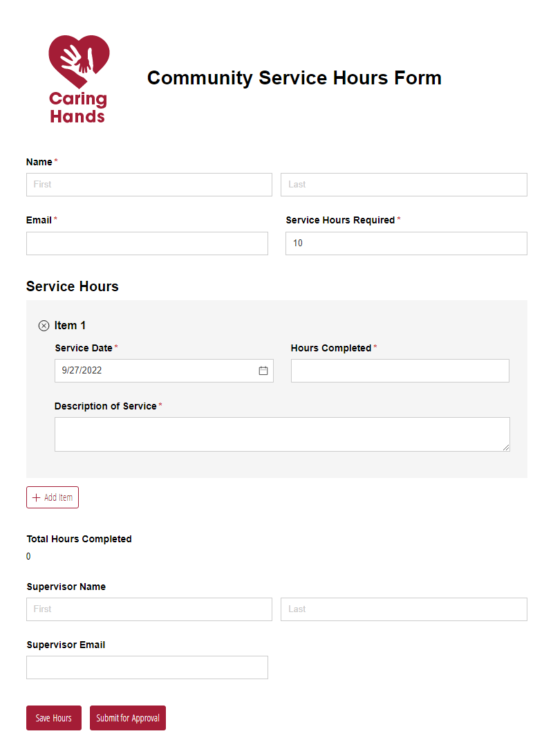Click Submit for Approval
Viewport: 553px width, 756px height.
pyautogui.click(x=127, y=717)
